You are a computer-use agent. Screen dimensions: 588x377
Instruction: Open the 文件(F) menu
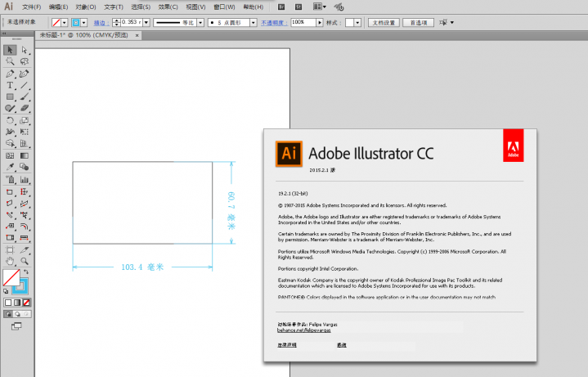pos(31,7)
